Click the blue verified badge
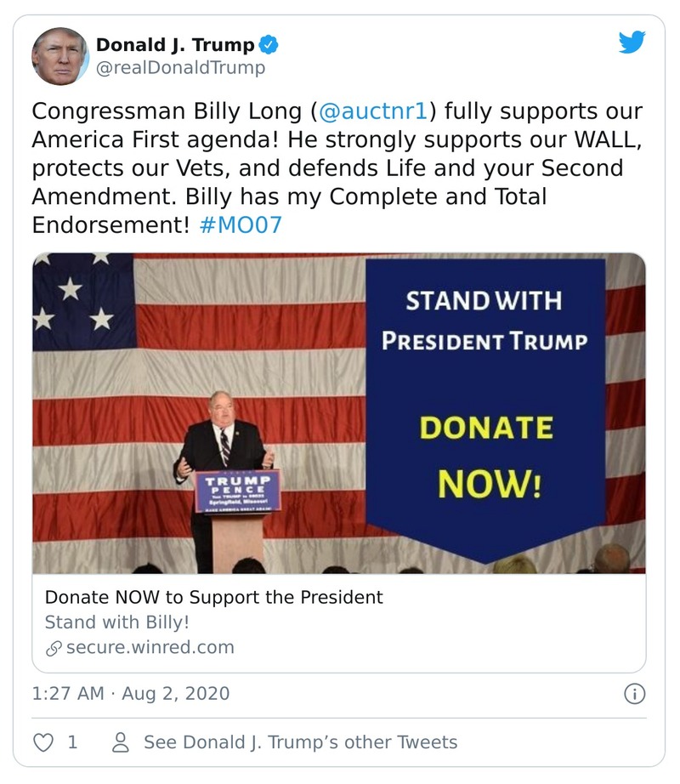This screenshot has height=784, width=680. (270, 43)
